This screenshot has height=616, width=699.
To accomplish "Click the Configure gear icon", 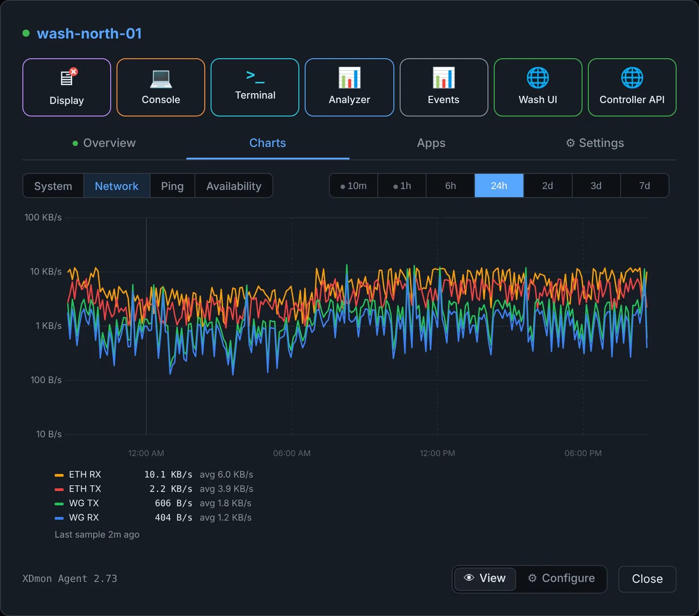I will (532, 578).
